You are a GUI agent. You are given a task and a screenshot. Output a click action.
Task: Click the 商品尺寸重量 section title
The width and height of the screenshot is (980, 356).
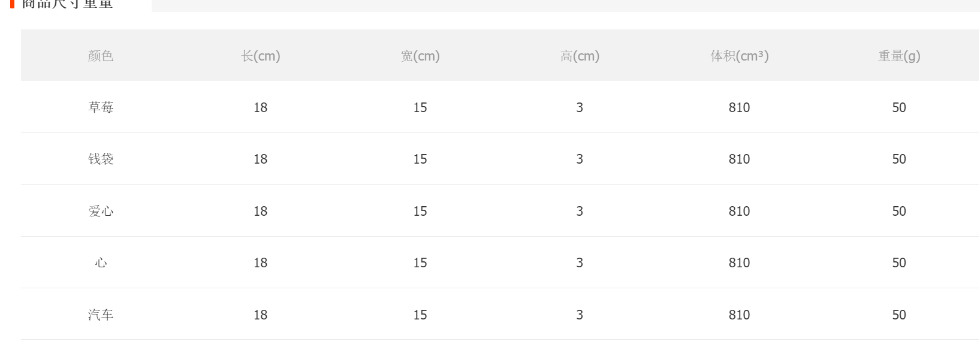coord(67,4)
